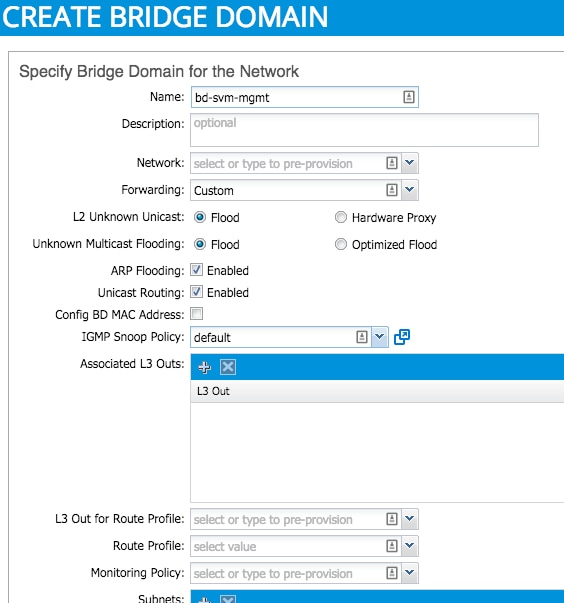This screenshot has height=603, width=564.
Task: Click the L3 Out column header
Action: pos(377,391)
